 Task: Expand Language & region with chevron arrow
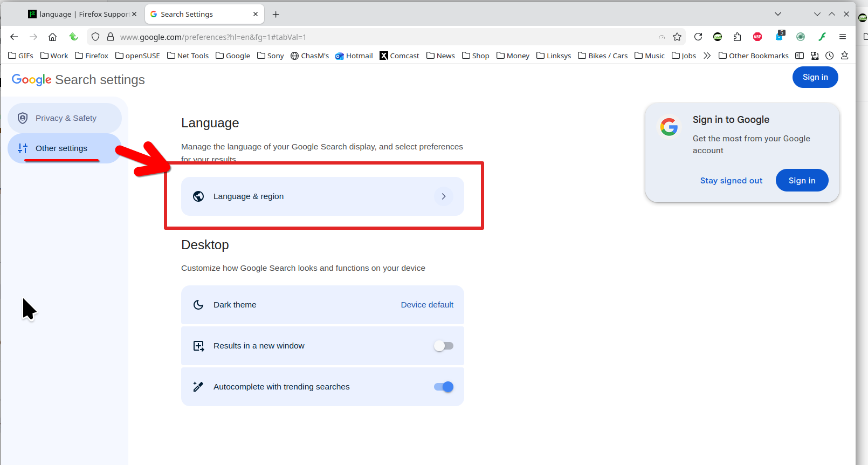pos(444,196)
